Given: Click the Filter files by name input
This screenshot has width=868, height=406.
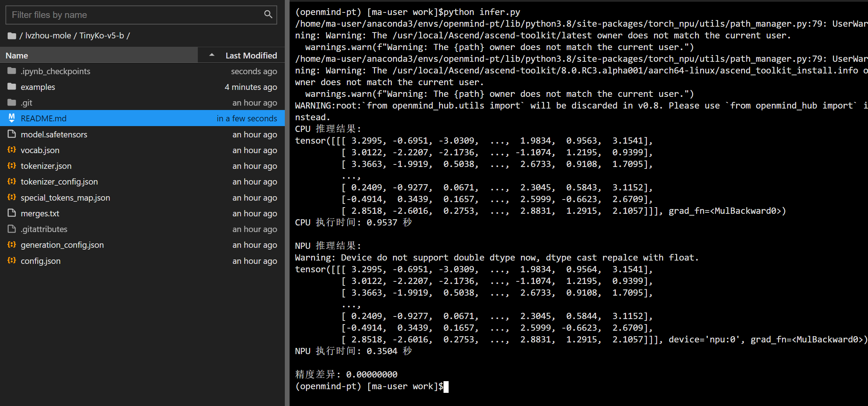Looking at the screenshot, I should [110, 15].
